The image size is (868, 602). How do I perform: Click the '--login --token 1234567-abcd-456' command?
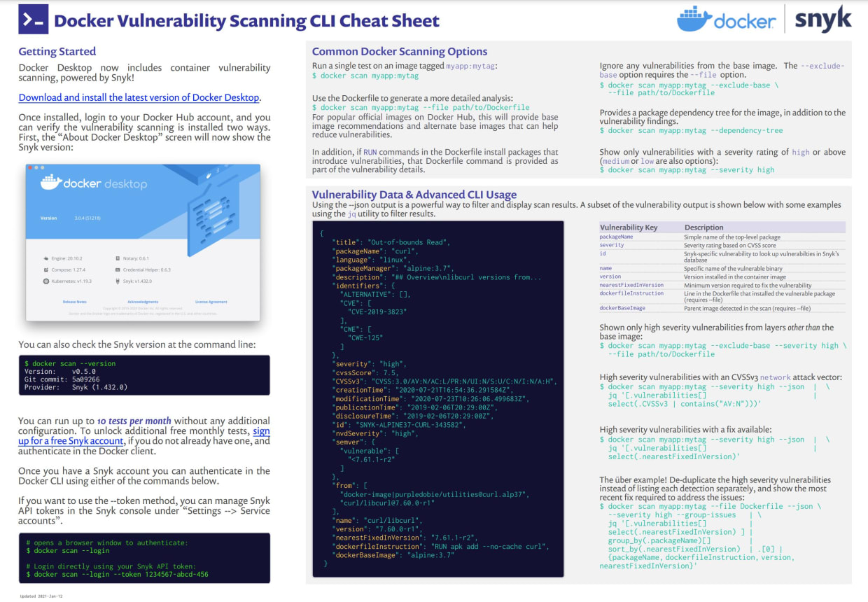pyautogui.click(x=117, y=574)
